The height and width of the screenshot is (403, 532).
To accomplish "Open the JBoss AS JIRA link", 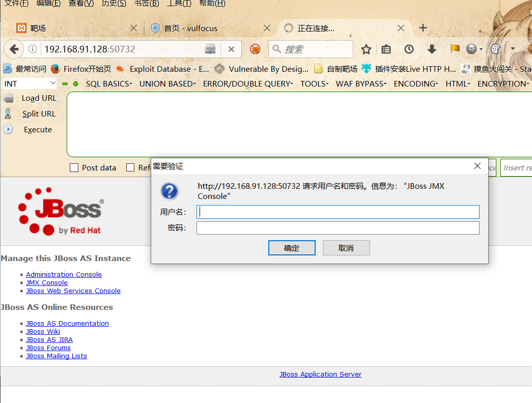I will point(49,339).
